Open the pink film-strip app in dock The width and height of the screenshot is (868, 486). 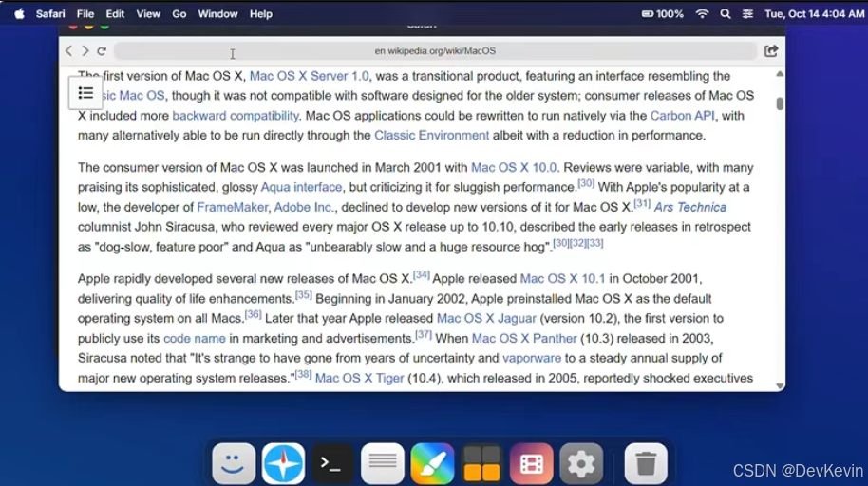point(532,463)
